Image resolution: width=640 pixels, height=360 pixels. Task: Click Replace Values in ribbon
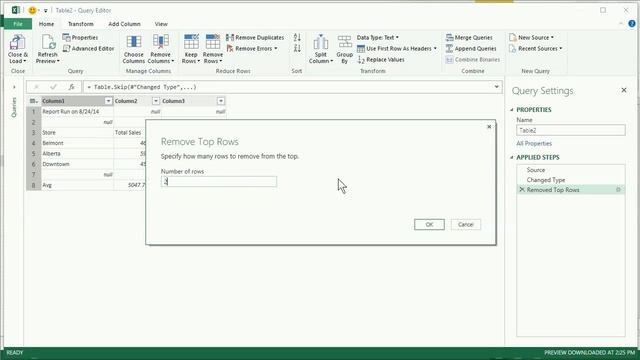[381, 60]
